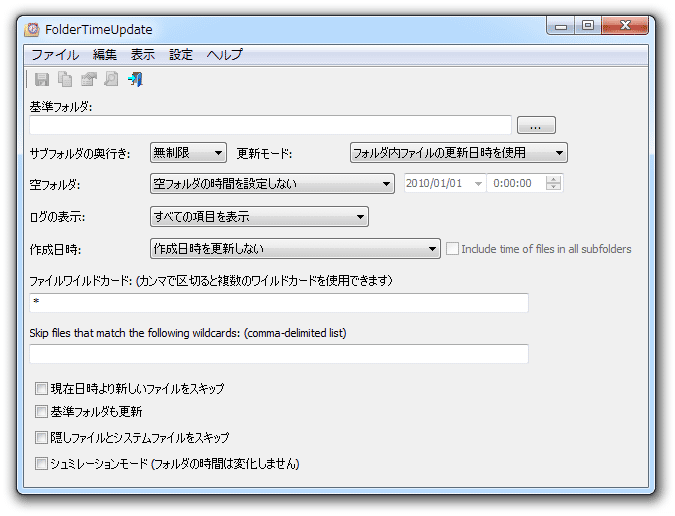Viewport: 675px width, 516px height.
Task: Check the 基準フォルダも更新 checkbox
Action: coord(41,412)
